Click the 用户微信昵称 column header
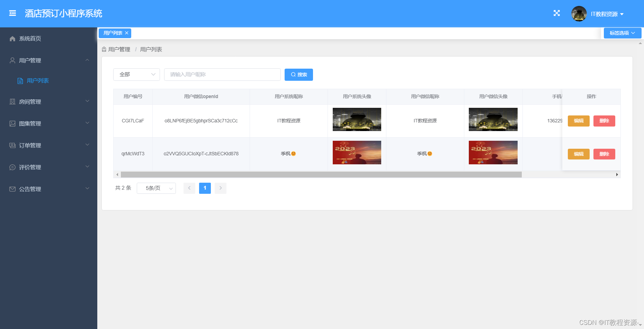The height and width of the screenshot is (329, 644). tap(425, 97)
